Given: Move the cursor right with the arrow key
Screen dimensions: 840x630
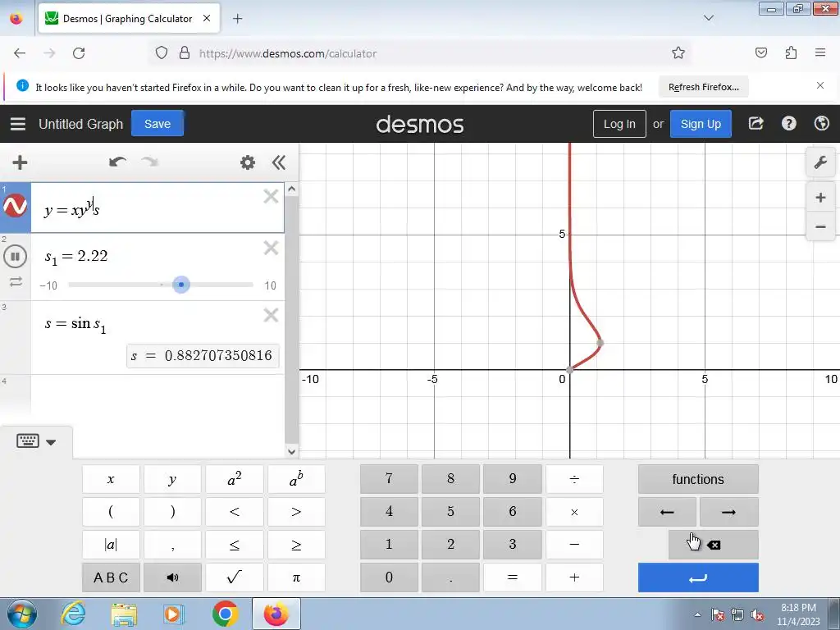Looking at the screenshot, I should (728, 512).
